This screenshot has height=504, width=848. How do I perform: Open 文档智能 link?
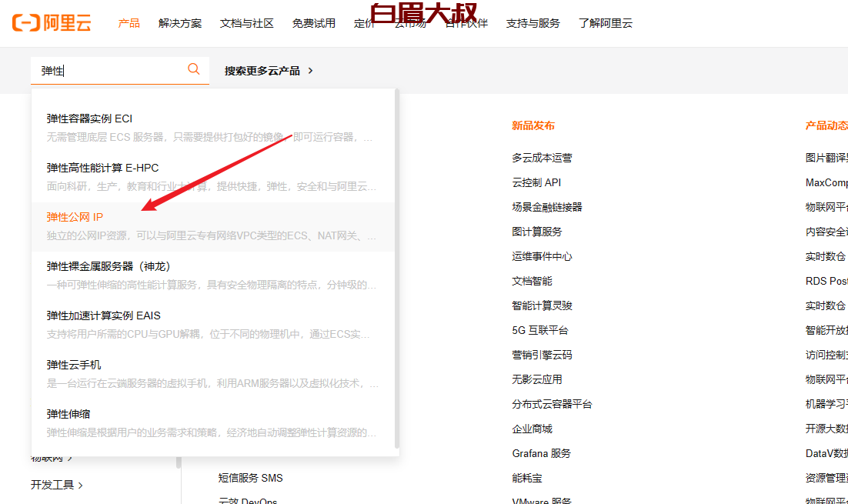tap(533, 281)
